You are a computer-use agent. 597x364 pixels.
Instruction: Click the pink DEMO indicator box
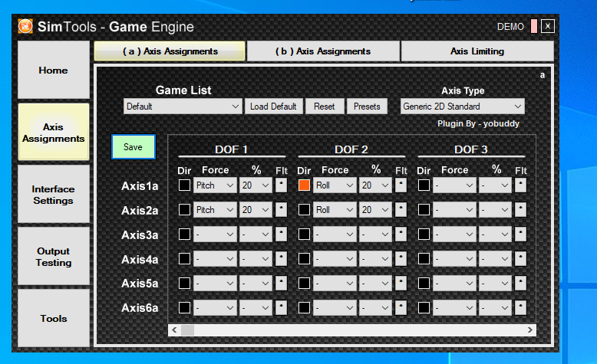[534, 26]
